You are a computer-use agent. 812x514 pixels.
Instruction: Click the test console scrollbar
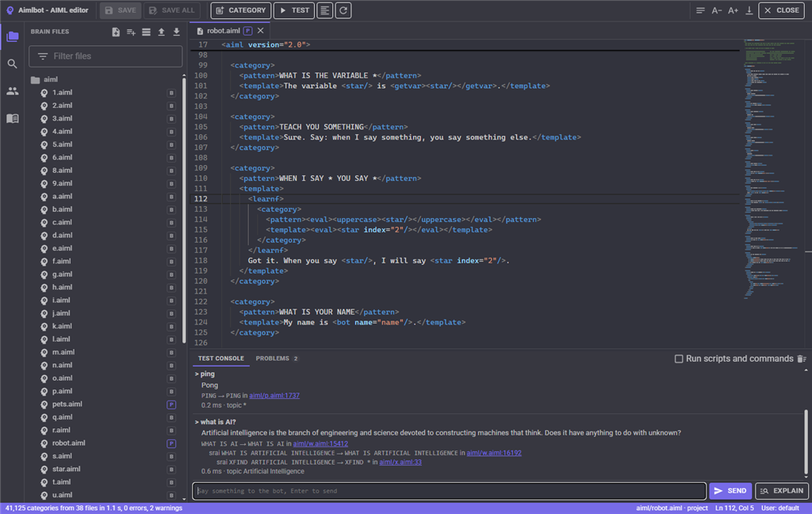click(806, 443)
